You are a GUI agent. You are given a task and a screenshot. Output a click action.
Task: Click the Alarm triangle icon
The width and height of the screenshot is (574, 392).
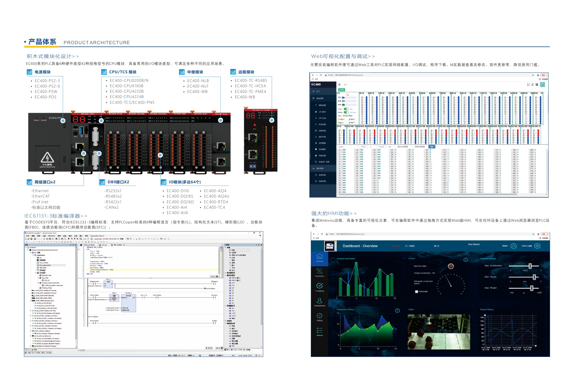[513, 246]
